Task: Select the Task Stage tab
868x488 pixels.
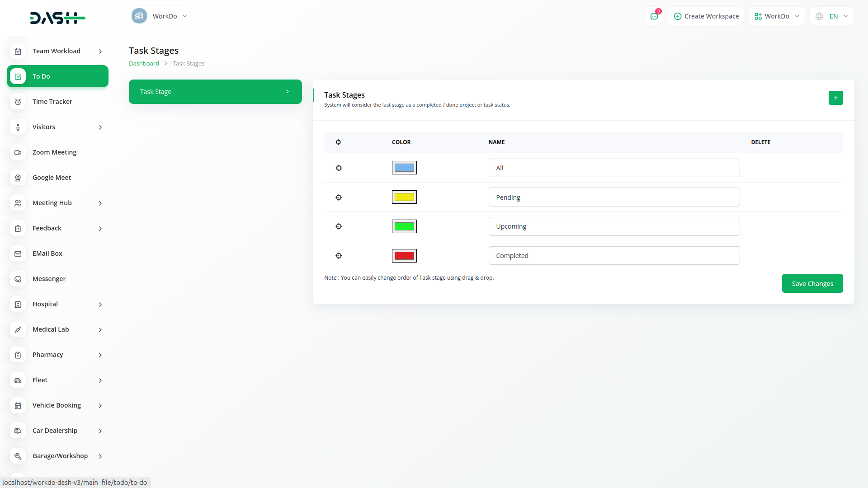Action: coord(215,92)
